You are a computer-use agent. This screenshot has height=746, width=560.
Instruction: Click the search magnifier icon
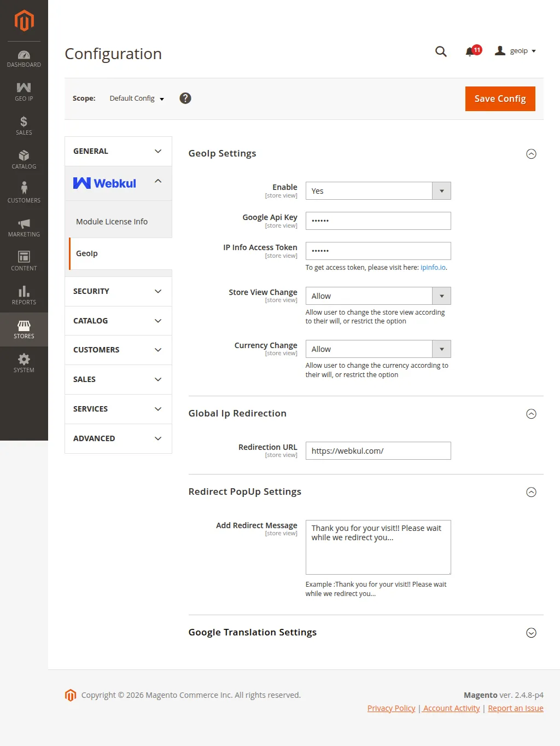441,51
